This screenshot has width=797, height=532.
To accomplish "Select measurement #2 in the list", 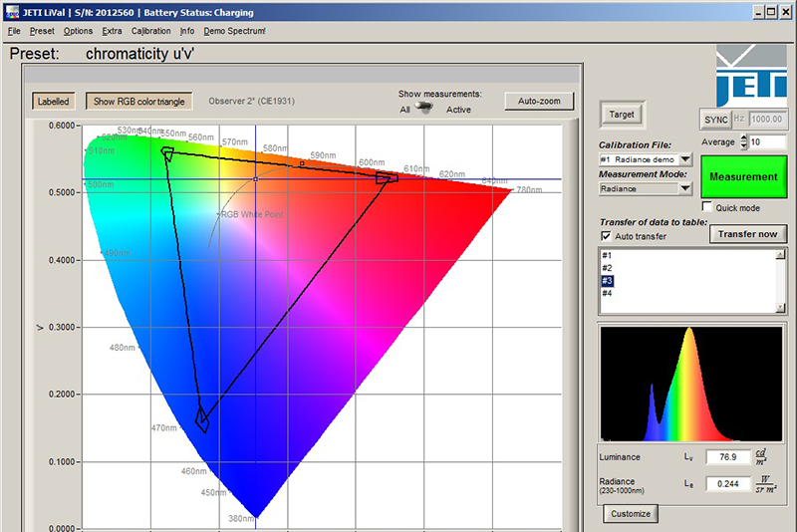I will (607, 268).
